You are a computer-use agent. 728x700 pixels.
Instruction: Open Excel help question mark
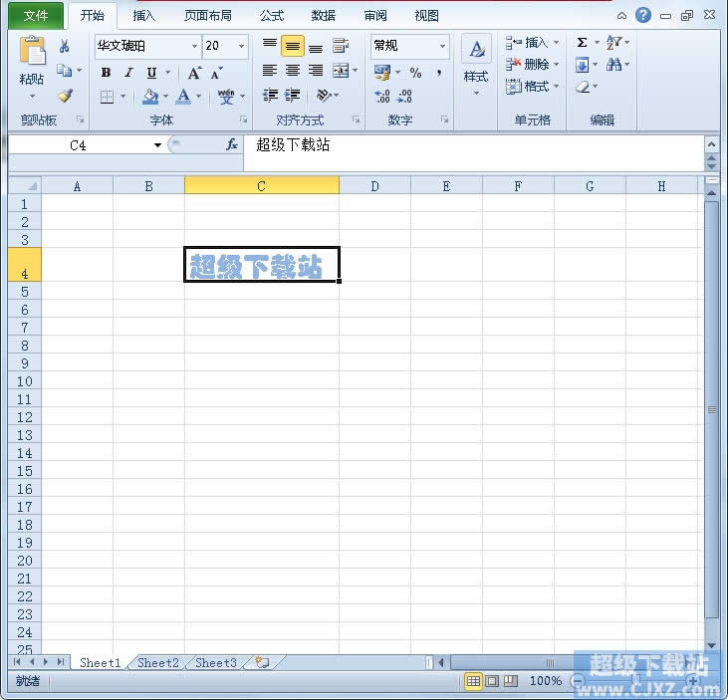click(x=643, y=15)
